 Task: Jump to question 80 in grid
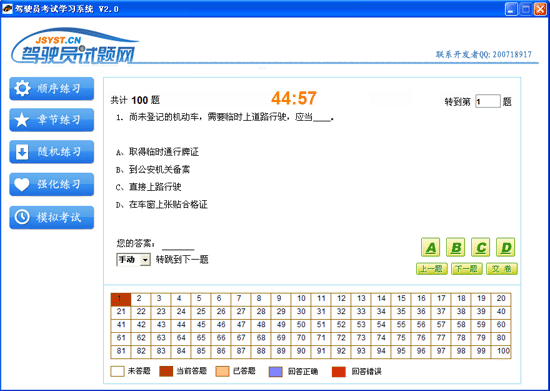click(501, 338)
